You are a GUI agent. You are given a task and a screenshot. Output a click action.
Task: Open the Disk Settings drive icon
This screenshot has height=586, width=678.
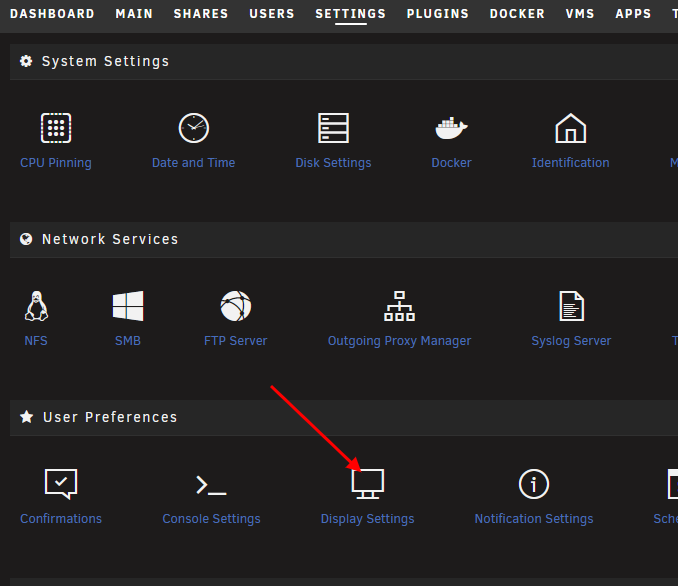click(333, 128)
